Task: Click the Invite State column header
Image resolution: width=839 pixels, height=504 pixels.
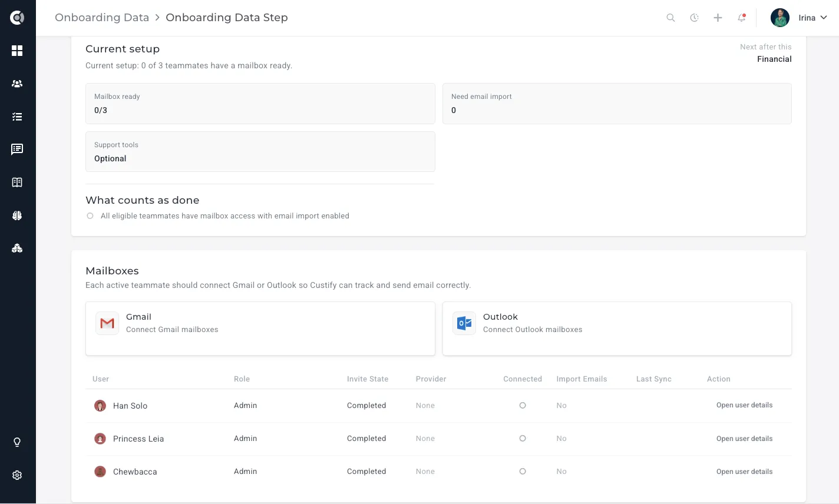Action: 368,379
